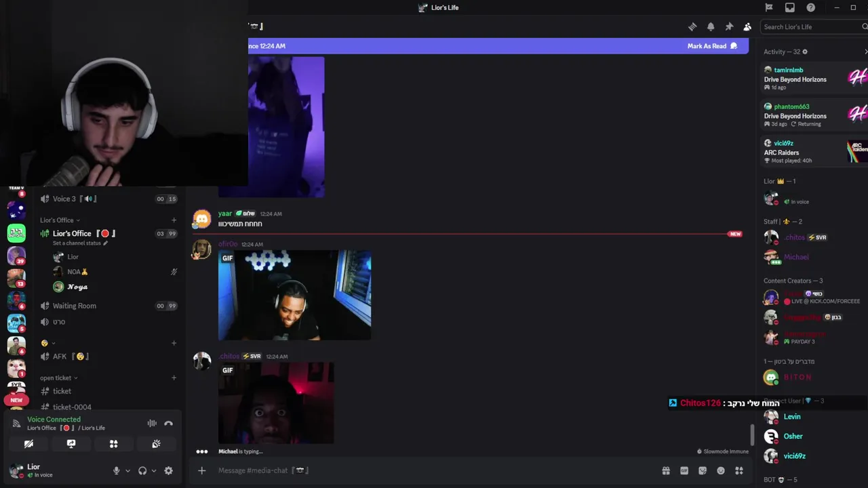Image resolution: width=868 pixels, height=488 pixels.
Task: Focus the Message #media-chat input
Action: pos(434,470)
